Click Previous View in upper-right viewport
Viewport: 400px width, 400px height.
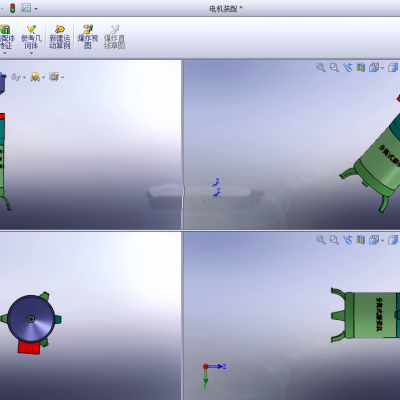click(x=347, y=67)
